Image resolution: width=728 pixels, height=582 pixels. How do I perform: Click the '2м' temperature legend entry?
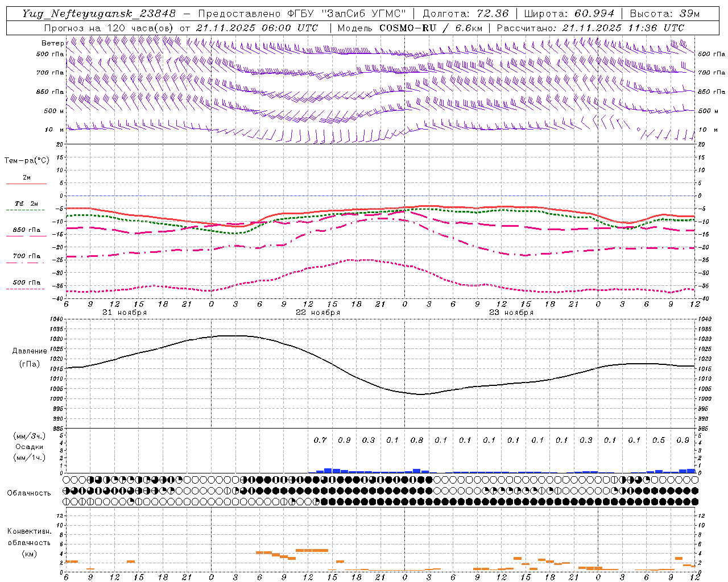(27, 178)
